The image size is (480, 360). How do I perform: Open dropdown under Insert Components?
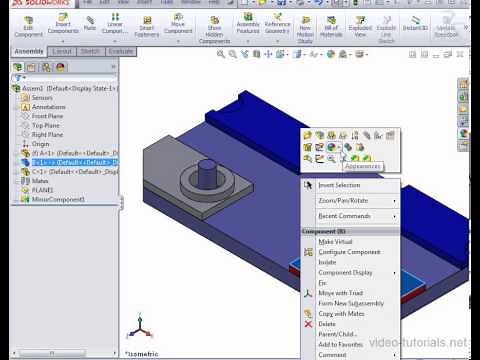click(63, 41)
